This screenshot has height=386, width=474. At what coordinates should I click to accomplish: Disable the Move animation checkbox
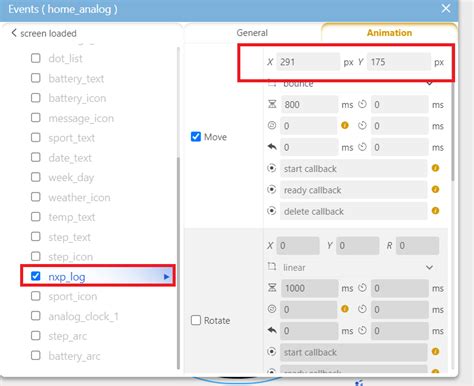pyautogui.click(x=196, y=137)
